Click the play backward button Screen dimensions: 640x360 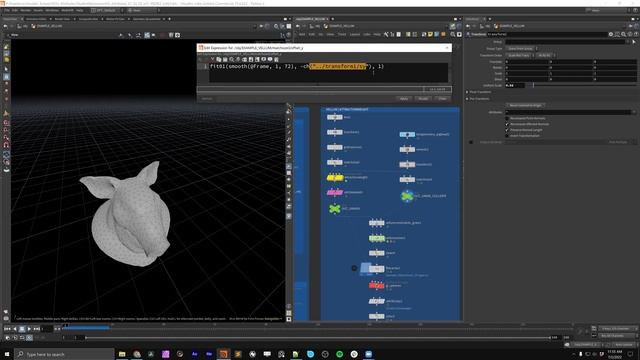point(15,329)
